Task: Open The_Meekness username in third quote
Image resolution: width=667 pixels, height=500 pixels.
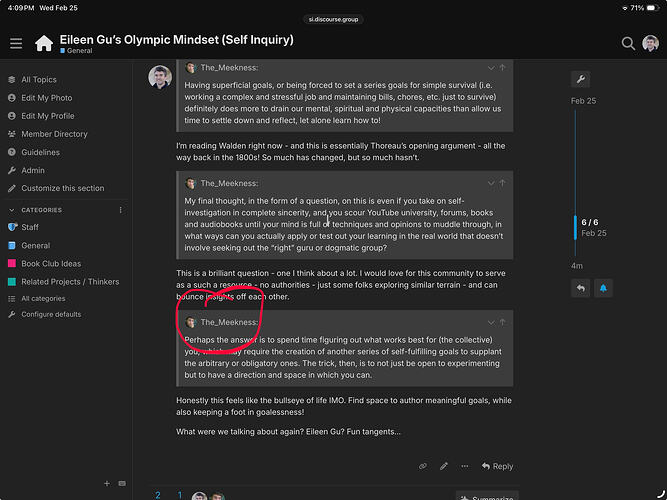Action: coord(229,322)
